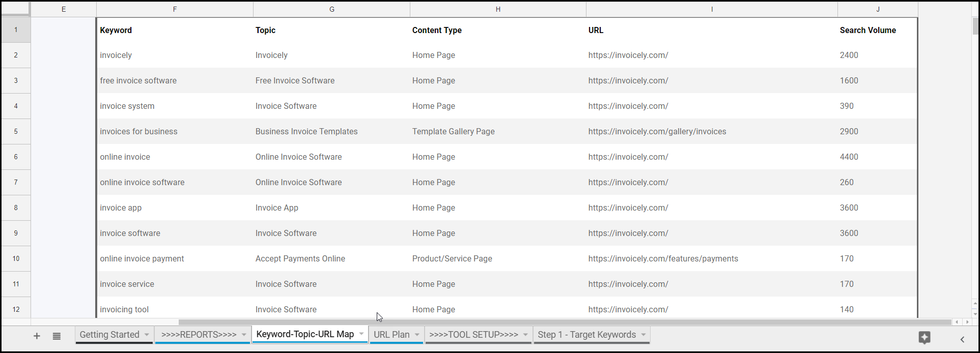Select keyword cell 'invoice app'
980x353 pixels.
pyautogui.click(x=175, y=208)
